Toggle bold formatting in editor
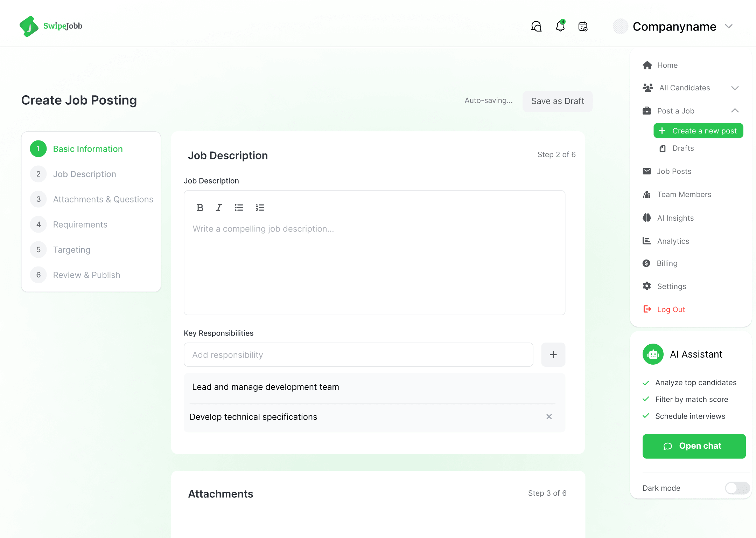756x538 pixels. 200,208
